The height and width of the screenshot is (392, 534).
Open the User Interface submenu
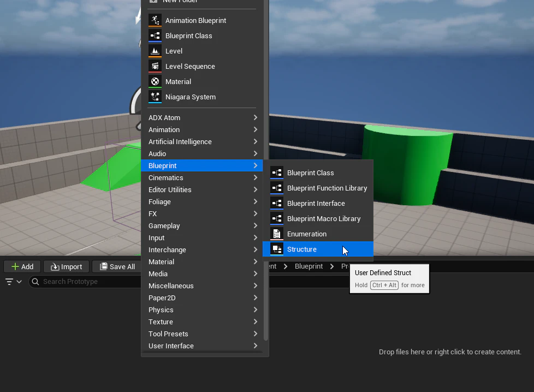point(202,346)
